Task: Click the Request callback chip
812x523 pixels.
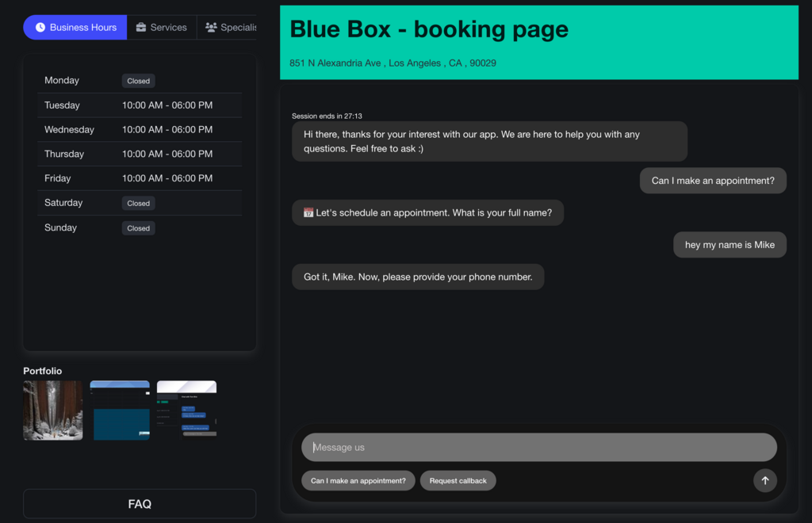Action: [458, 480]
